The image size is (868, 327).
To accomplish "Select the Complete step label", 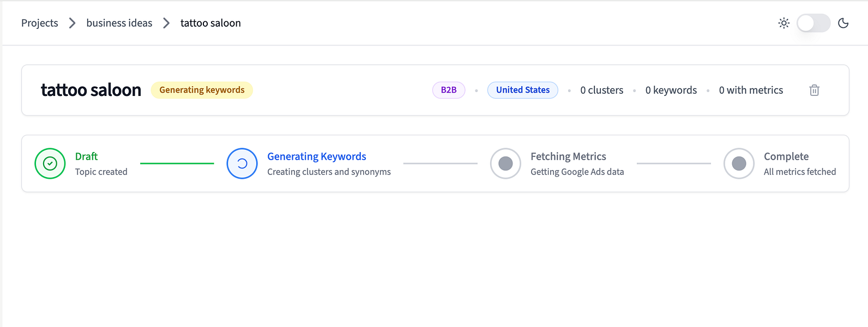I will [786, 156].
